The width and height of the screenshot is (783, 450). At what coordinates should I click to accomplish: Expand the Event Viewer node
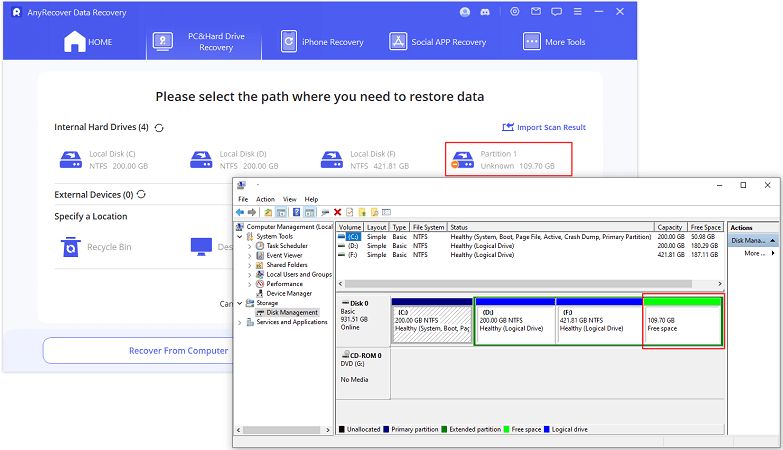[x=250, y=255]
